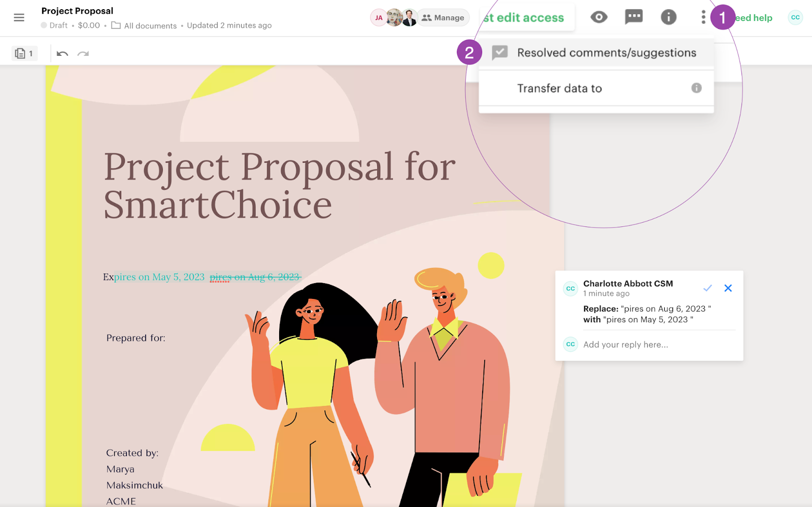
Task: Click the Charlotte Abbott CSM commenter name
Action: 628,284
